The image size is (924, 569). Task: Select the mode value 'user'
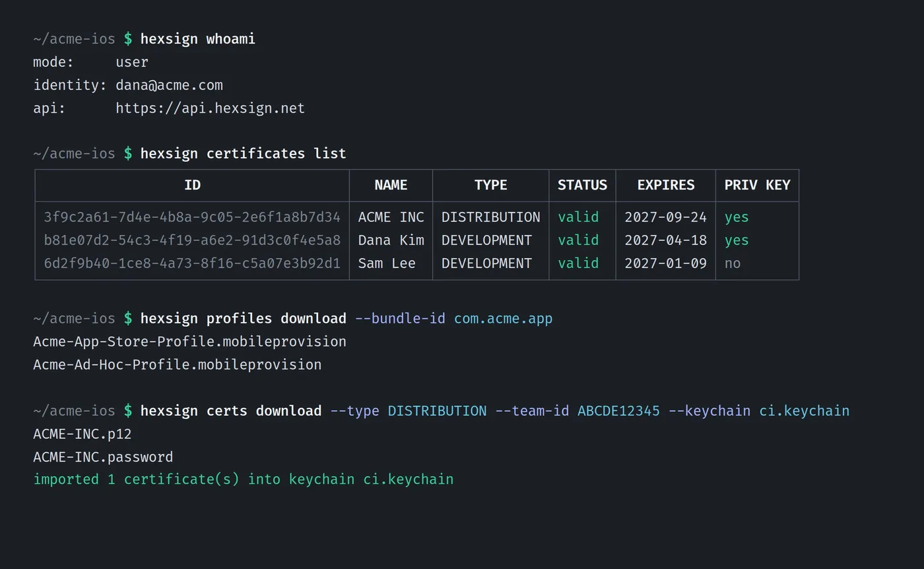tap(132, 62)
